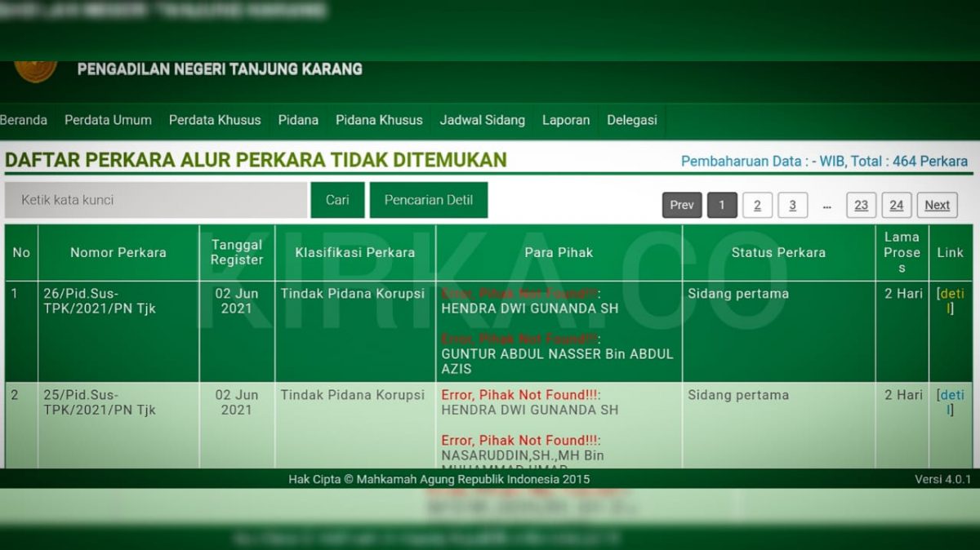Click the Next pagination button

click(937, 206)
